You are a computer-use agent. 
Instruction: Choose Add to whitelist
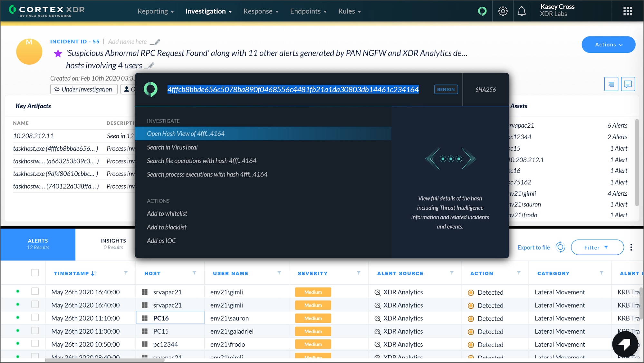click(x=167, y=214)
